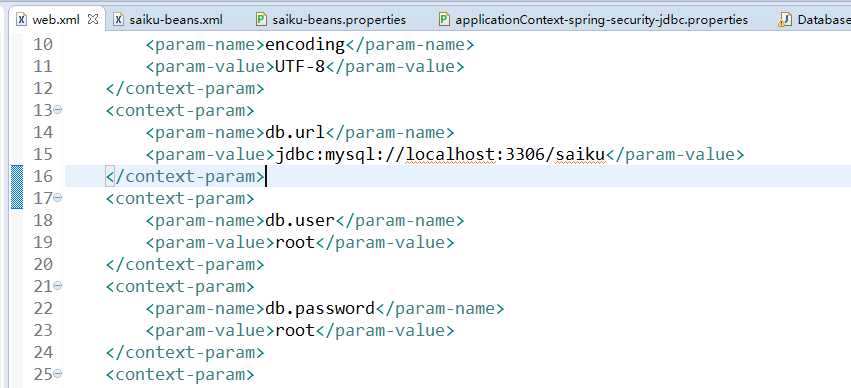The height and width of the screenshot is (388, 851).
Task: Open the saiku-beans.xml tab
Action: coord(176,20)
